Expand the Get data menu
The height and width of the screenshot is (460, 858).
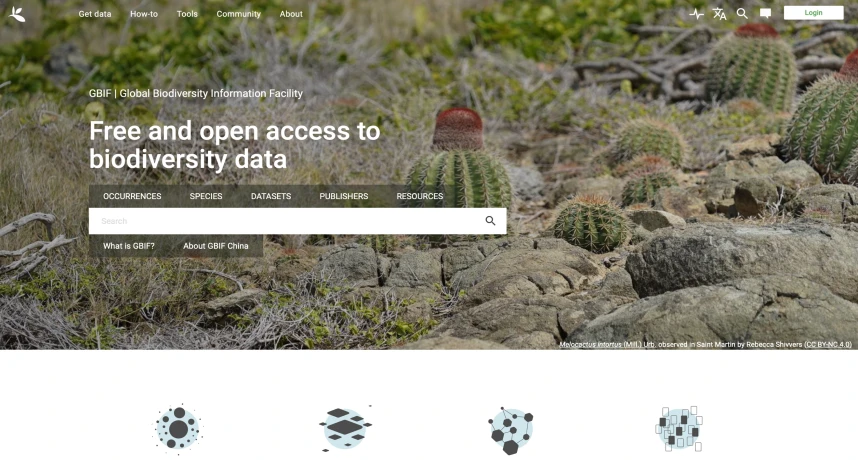point(95,14)
